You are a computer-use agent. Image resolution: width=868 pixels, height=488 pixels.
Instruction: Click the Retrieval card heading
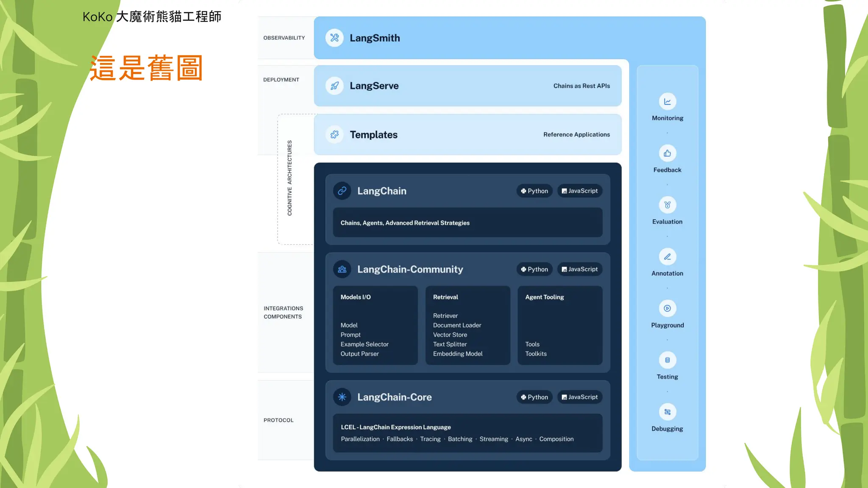point(445,297)
